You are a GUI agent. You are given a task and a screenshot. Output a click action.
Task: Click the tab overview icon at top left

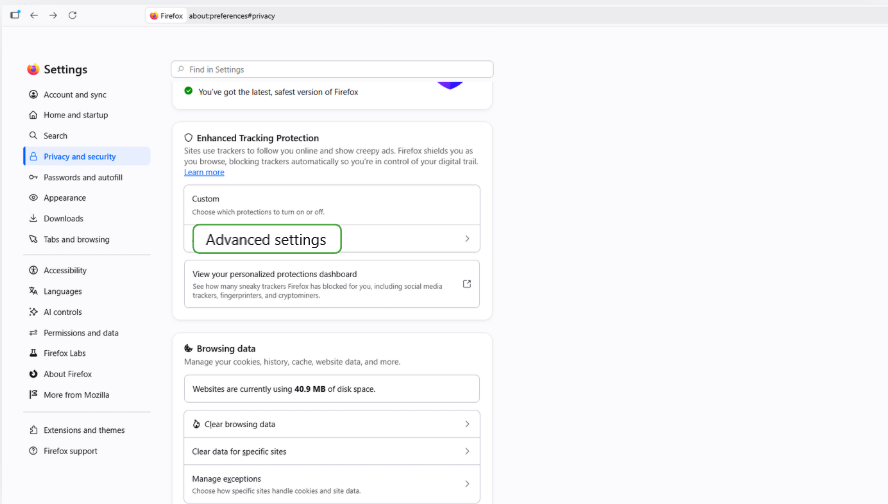(15, 15)
